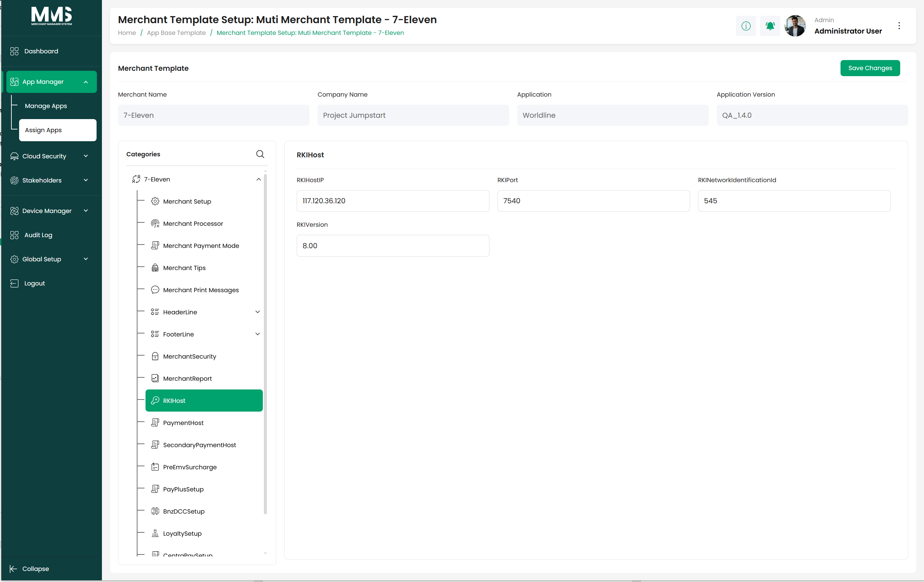Collapse the 7-Eleven category tree
924x582 pixels.
point(258,179)
